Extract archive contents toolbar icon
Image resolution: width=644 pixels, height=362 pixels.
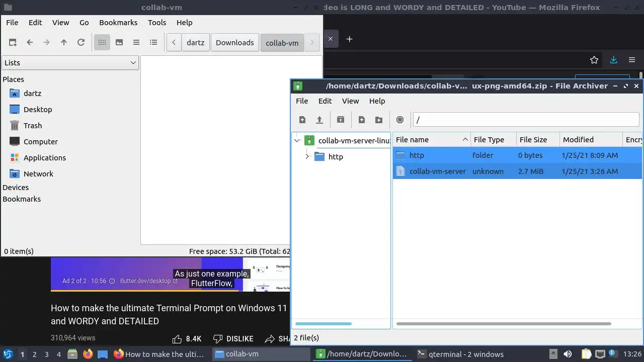point(341,120)
